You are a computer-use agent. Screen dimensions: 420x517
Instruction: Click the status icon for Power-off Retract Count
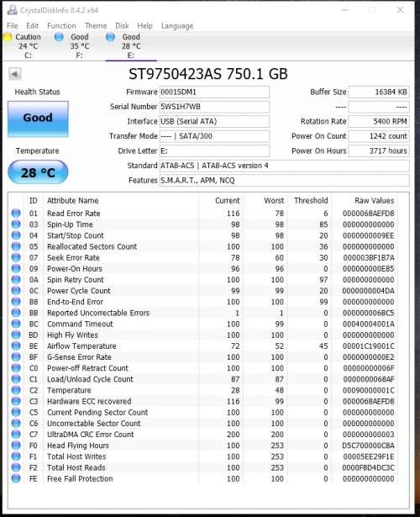click(x=16, y=368)
